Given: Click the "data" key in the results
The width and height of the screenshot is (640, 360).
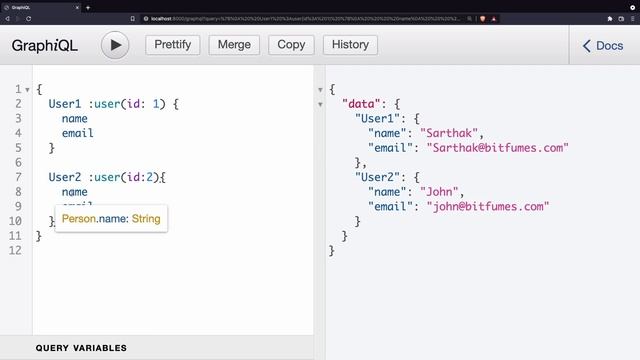Looking at the screenshot, I should [361, 104].
